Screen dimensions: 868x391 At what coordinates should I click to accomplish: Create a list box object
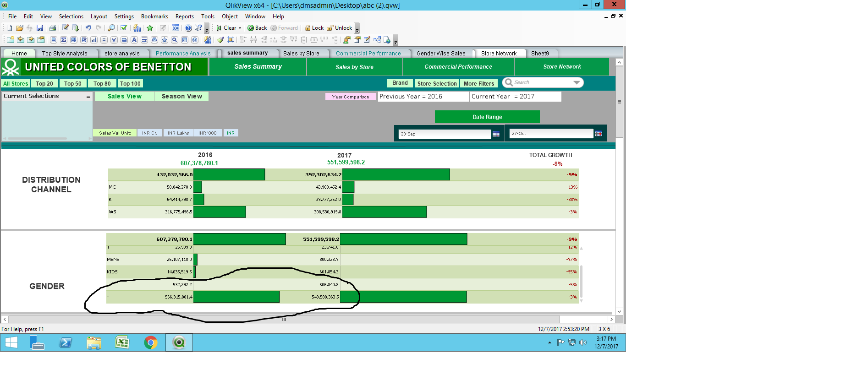(x=54, y=40)
